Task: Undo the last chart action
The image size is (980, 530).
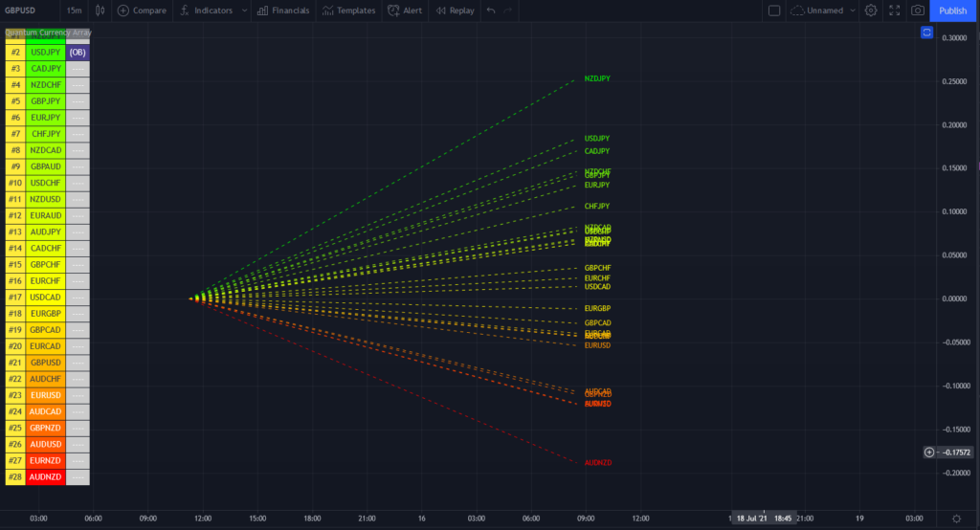Action: (x=491, y=11)
